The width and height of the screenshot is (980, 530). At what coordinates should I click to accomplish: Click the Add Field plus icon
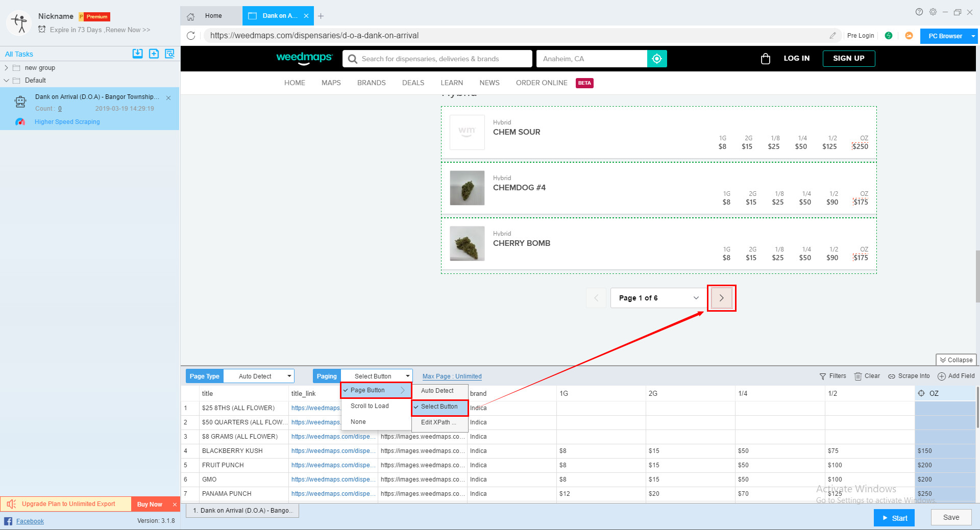(x=942, y=376)
